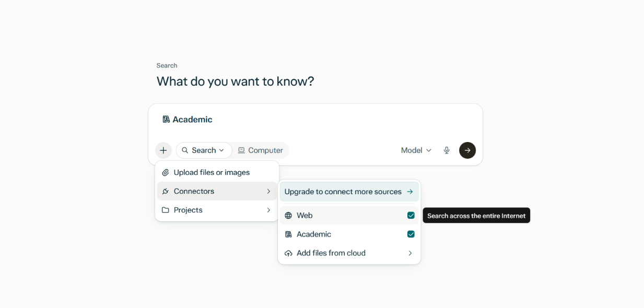The image size is (644, 308).
Task: Click the chevron next to Model
Action: (429, 150)
